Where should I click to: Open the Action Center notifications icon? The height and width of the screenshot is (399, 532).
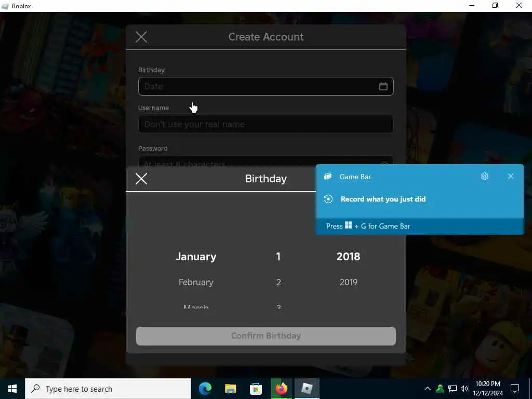click(515, 389)
